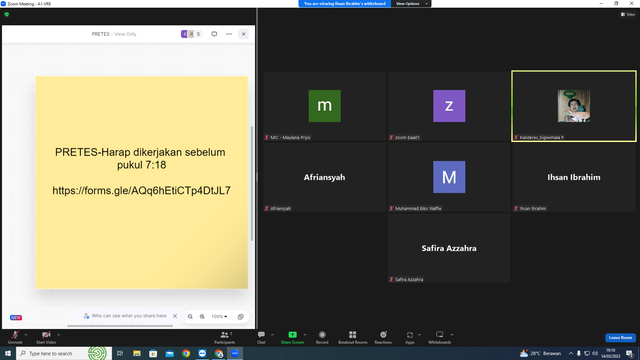Click the whiteboard collaborator avatars
Viewport: 640px width, 360px height.
191,34
